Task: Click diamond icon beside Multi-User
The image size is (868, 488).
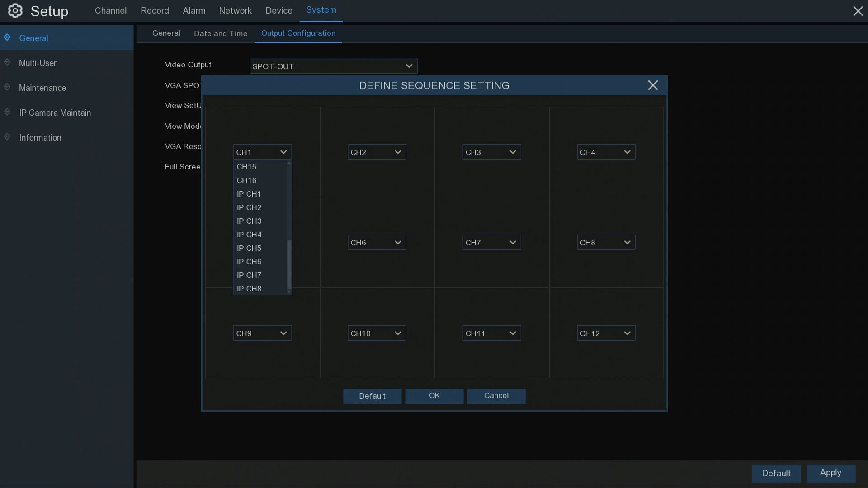Action: pyautogui.click(x=7, y=62)
